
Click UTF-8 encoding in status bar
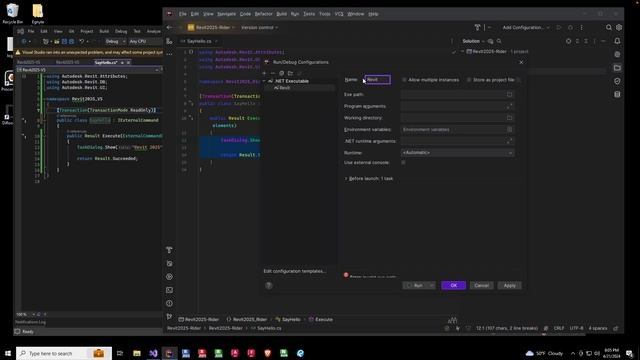pos(576,328)
